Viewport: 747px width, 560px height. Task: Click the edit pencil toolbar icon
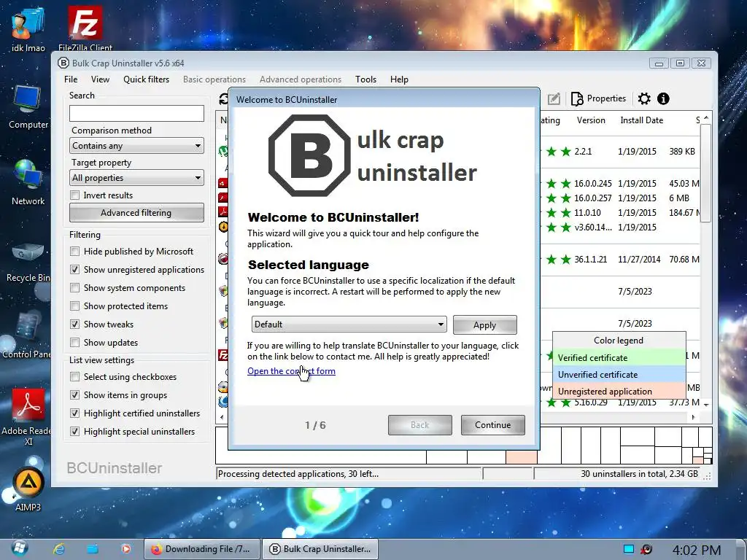pyautogui.click(x=554, y=98)
